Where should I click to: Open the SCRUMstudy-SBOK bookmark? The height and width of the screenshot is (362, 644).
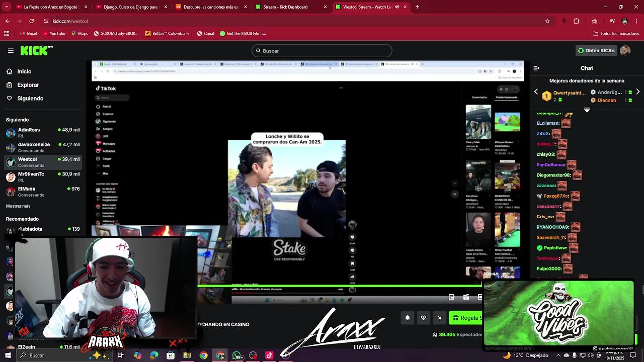coord(115,34)
